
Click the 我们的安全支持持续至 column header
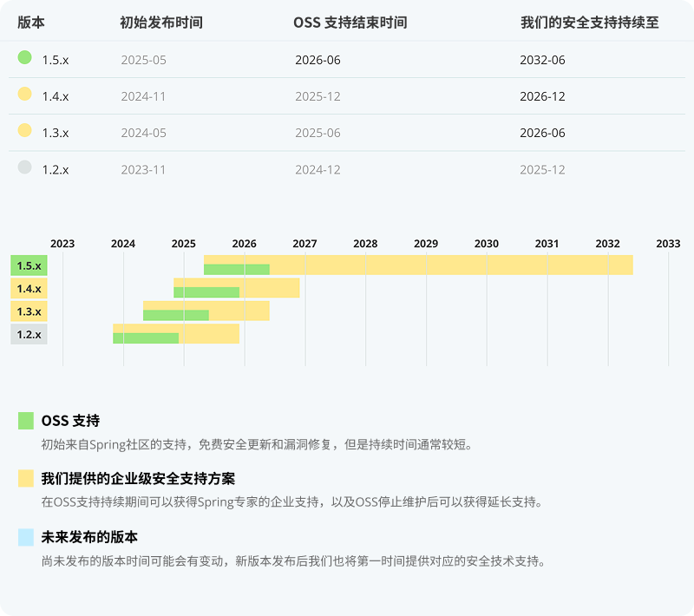(589, 23)
